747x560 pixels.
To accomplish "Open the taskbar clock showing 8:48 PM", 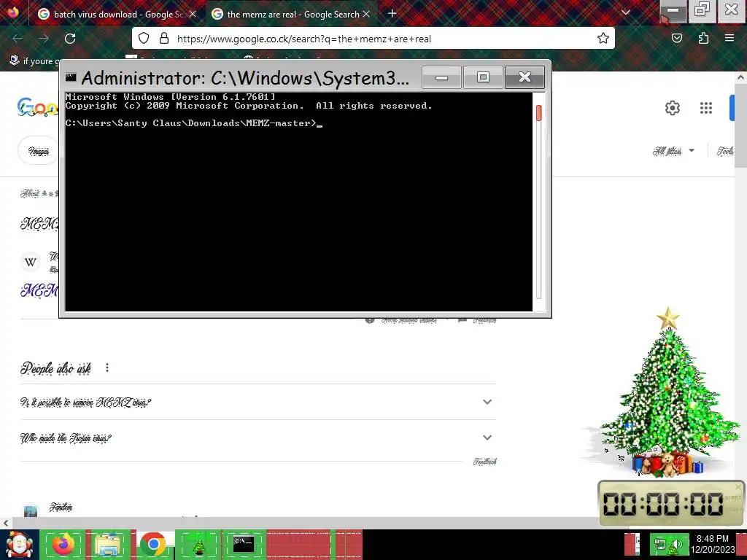I will (713, 544).
